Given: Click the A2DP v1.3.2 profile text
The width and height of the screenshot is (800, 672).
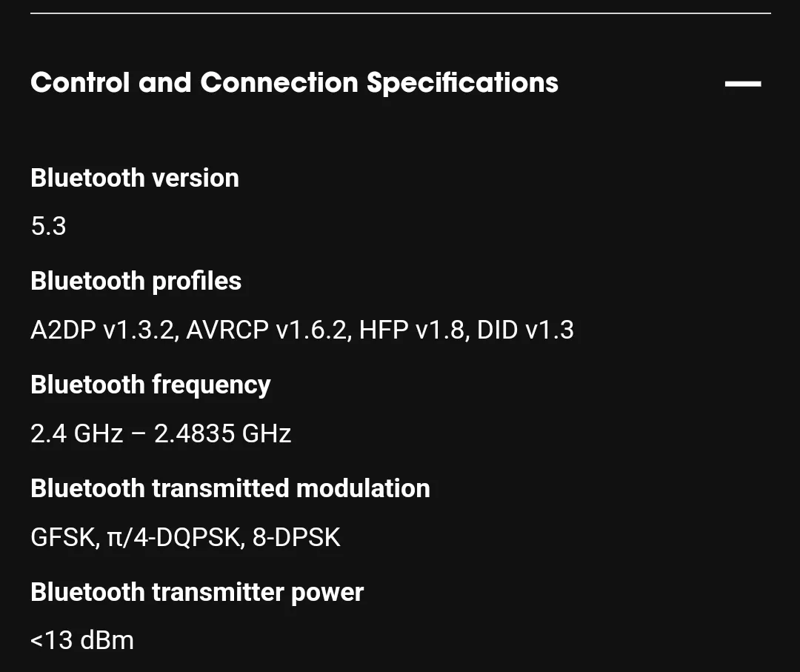Looking at the screenshot, I should click(104, 330).
